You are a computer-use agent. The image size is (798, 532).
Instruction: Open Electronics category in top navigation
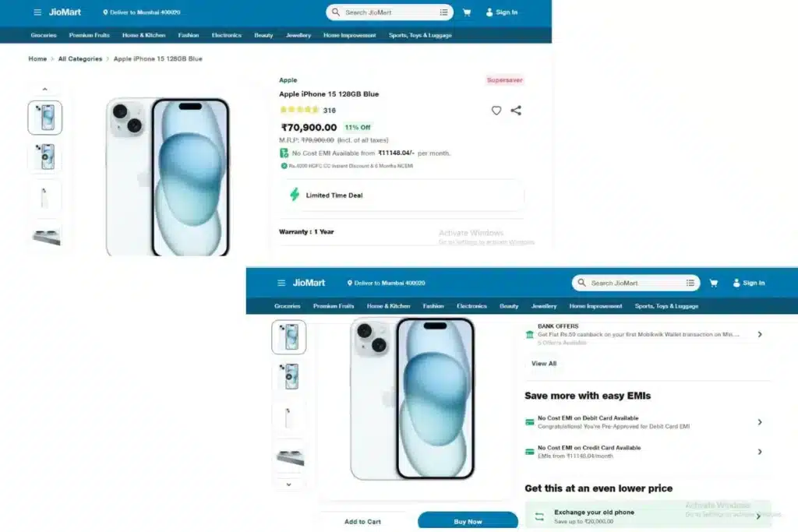pos(227,35)
